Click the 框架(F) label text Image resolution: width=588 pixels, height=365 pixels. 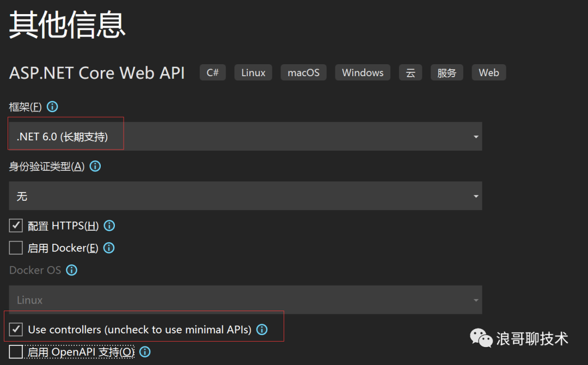coord(25,107)
